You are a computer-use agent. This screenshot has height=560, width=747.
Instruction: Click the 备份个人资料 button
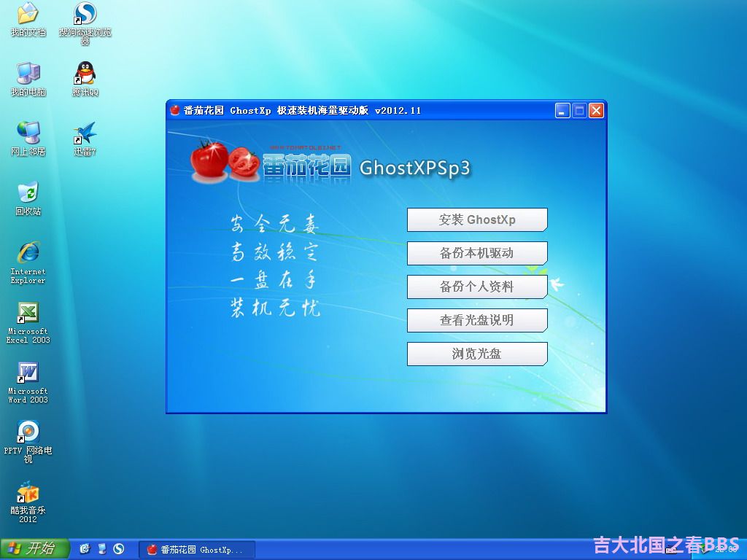pyautogui.click(x=477, y=287)
